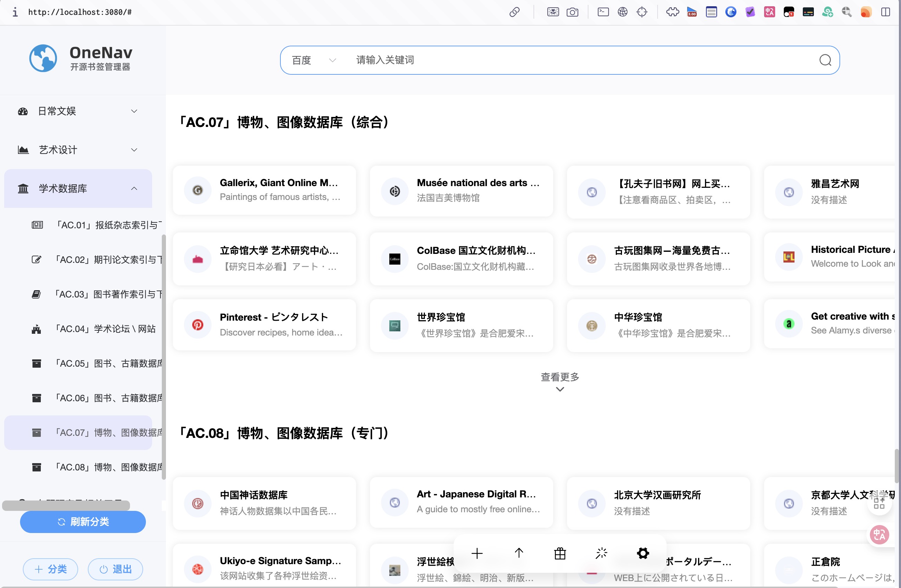The width and height of the screenshot is (901, 588).
Task: Select 「AC.01」报纸杂志索引 sidebar item
Action: tap(108, 225)
